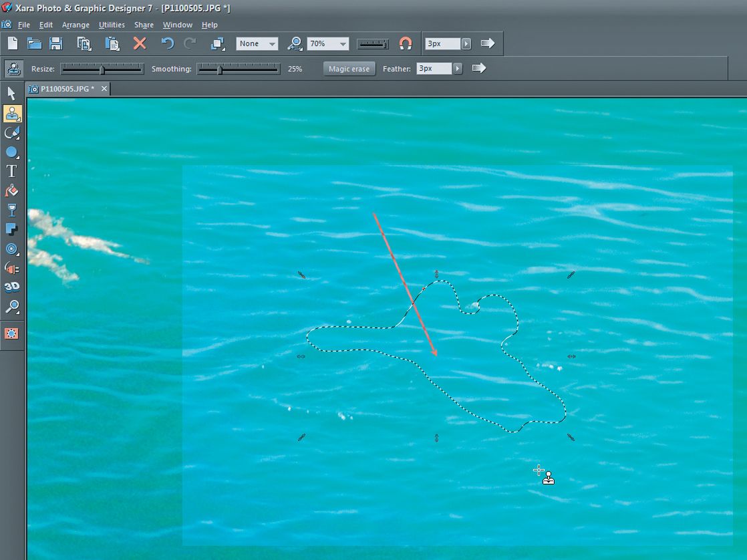Click the bottom-right selection rotate handle
This screenshot has height=560, width=747.
pyautogui.click(x=571, y=437)
